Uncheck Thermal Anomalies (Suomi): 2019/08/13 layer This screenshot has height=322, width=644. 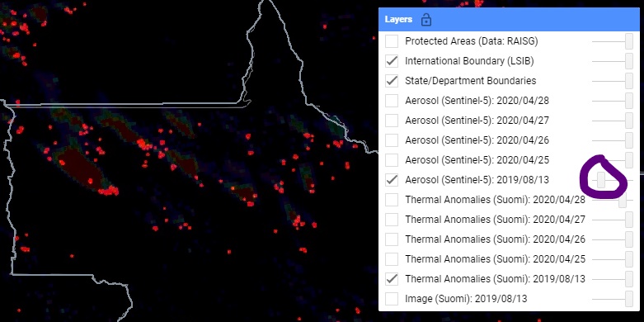click(x=392, y=279)
